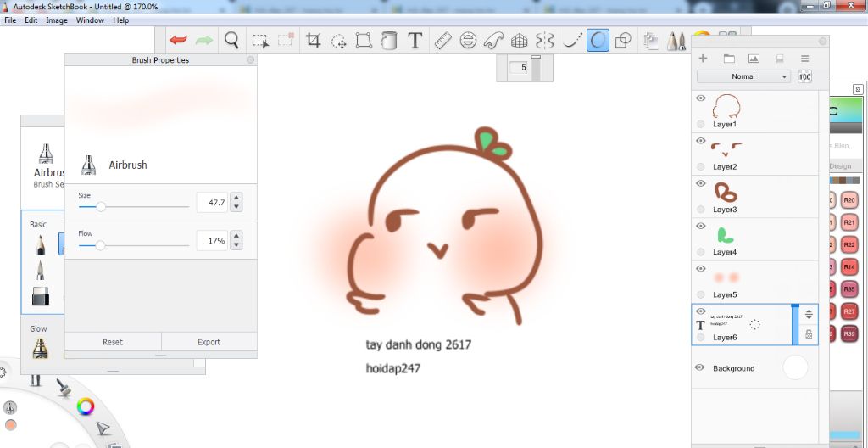Decrease brush Size with down arrow
This screenshot has width=868, height=448.
[236, 207]
